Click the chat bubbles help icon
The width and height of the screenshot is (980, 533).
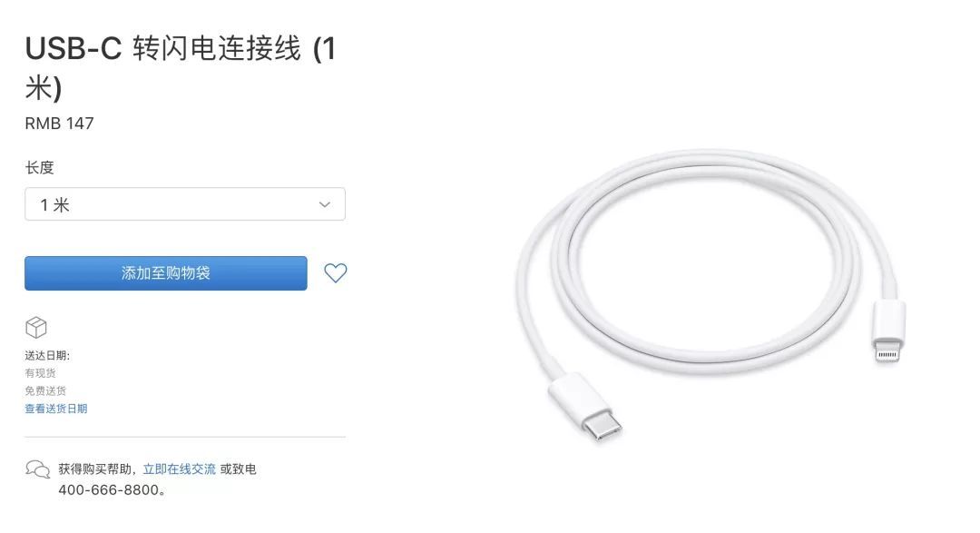[37, 469]
